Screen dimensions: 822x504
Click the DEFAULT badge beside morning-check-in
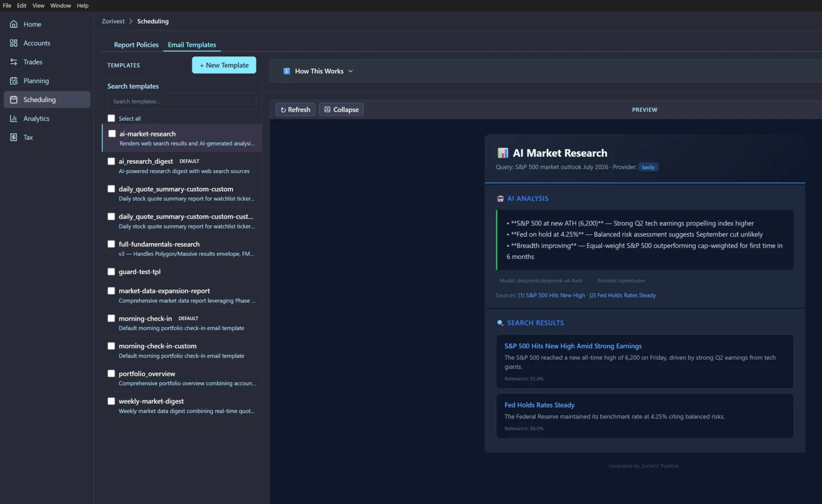(188, 318)
